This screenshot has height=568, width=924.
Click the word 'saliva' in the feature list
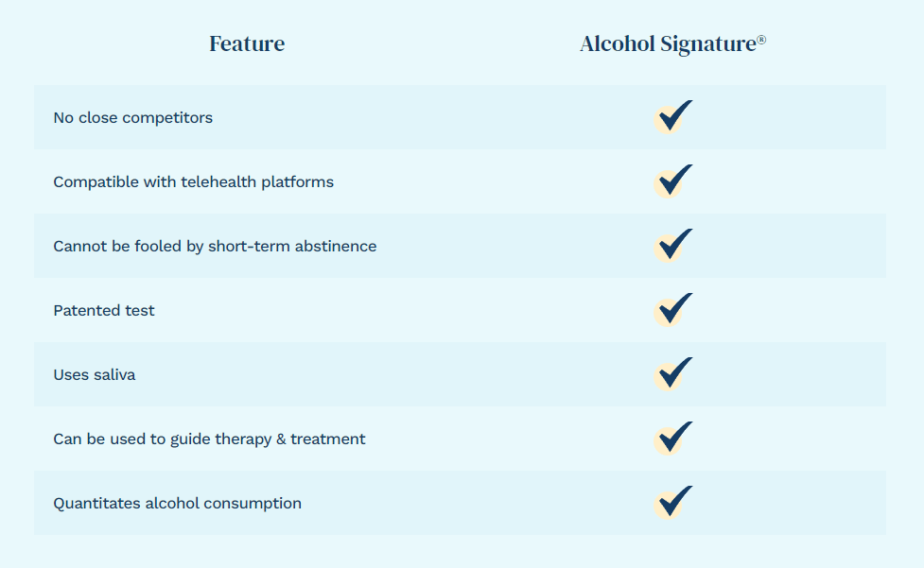pyautogui.click(x=114, y=375)
